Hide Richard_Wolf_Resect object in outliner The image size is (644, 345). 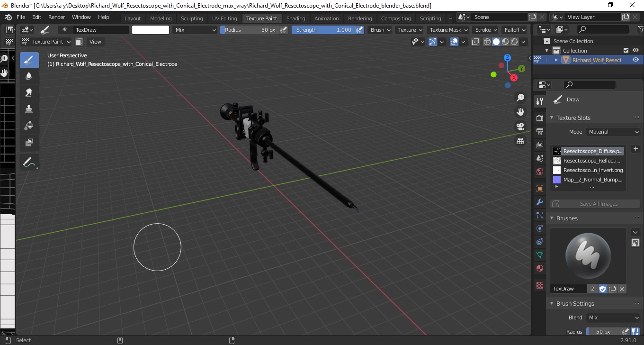tap(635, 60)
